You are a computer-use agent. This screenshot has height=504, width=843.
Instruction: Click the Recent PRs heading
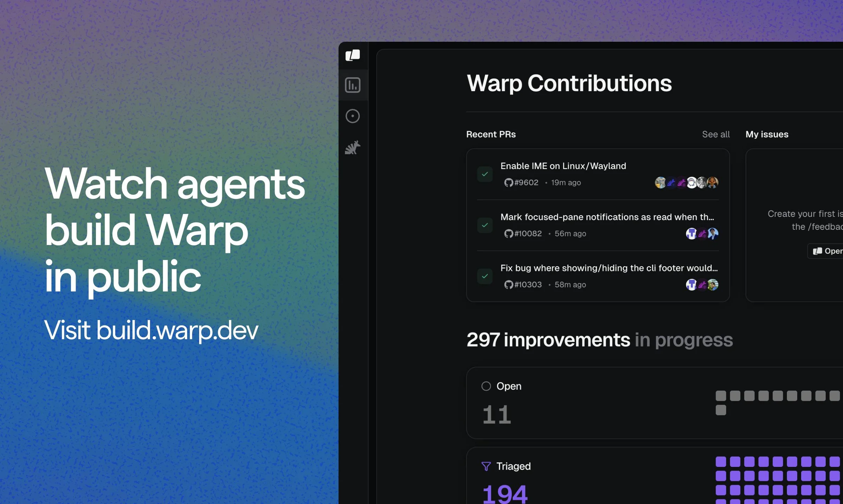[491, 134]
